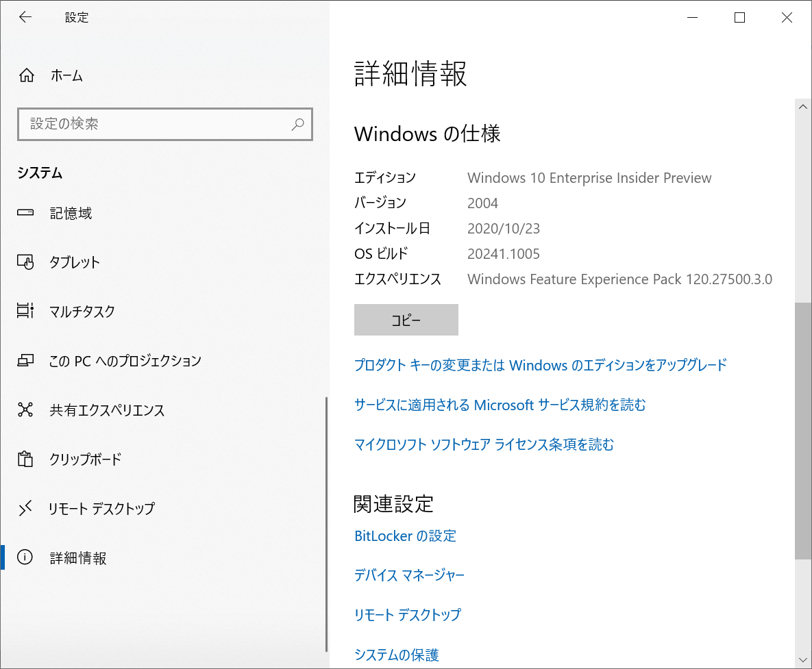Screen dimensions: 812x669
Task: Click the システム sidebar heading
Action: pyautogui.click(x=40, y=173)
